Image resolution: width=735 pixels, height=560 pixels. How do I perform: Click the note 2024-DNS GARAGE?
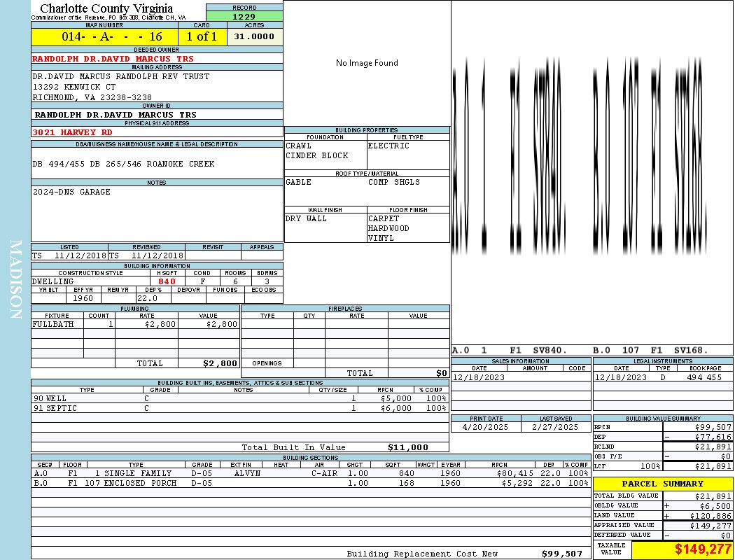coord(71,192)
